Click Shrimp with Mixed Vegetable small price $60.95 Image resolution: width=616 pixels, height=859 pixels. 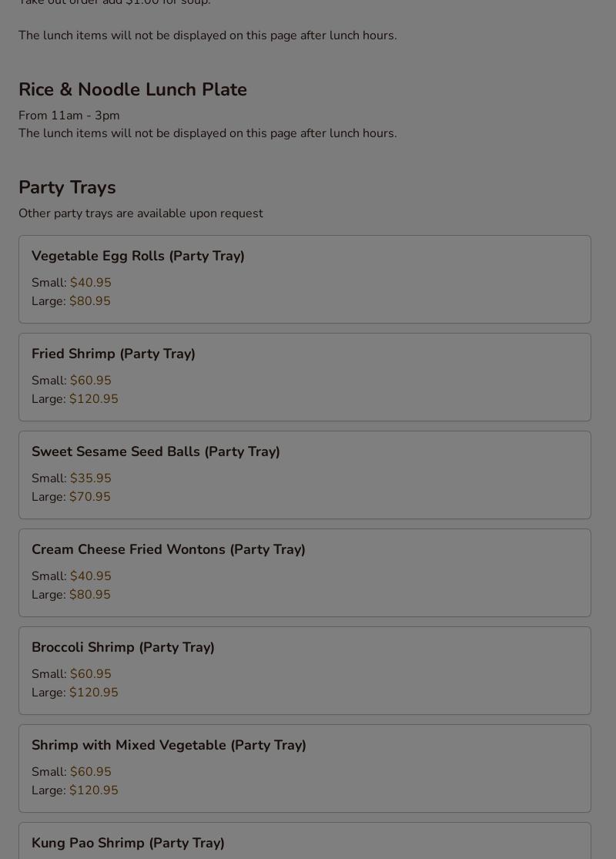[90, 772]
